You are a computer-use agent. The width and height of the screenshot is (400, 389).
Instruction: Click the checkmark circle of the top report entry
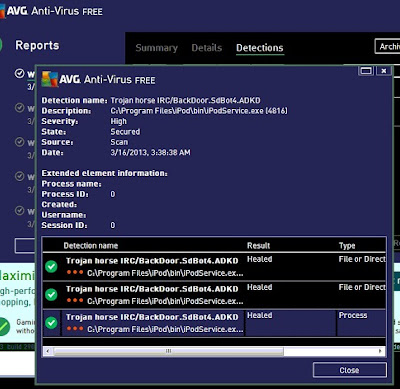click(x=20, y=73)
